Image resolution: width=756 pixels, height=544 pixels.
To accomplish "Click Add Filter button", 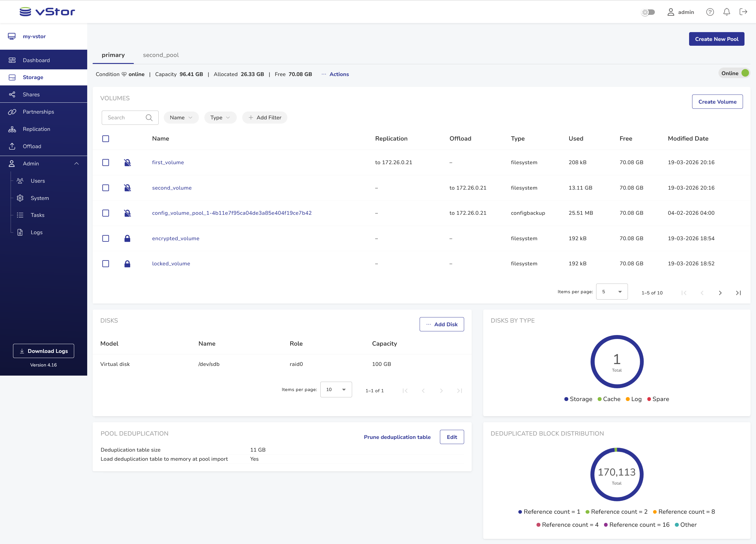I will click(x=265, y=118).
